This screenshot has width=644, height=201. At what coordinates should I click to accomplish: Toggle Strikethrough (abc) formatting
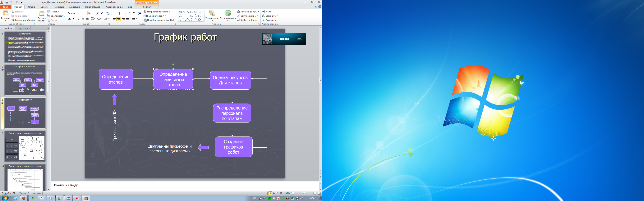tap(88, 19)
